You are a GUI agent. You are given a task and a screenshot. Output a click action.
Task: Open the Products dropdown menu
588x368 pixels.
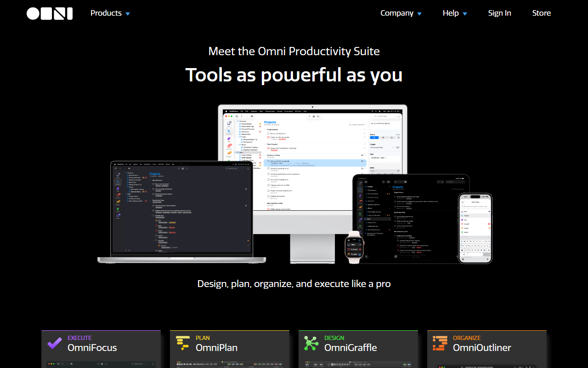click(x=110, y=13)
